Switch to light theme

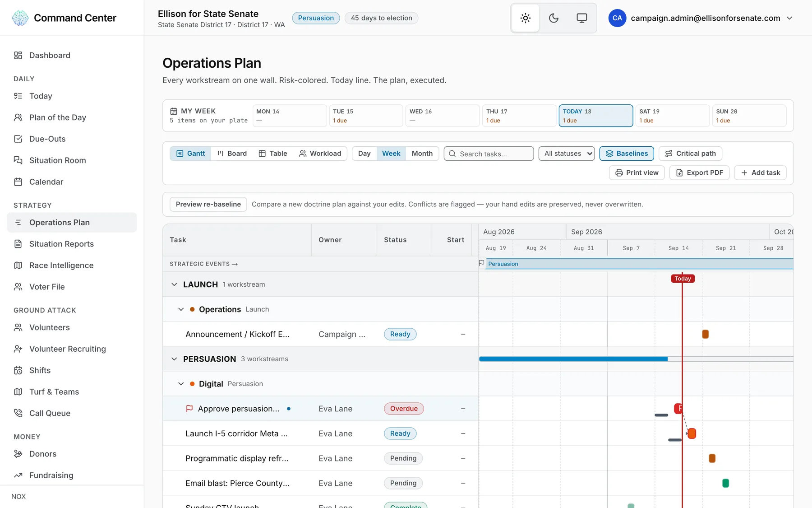pos(526,18)
